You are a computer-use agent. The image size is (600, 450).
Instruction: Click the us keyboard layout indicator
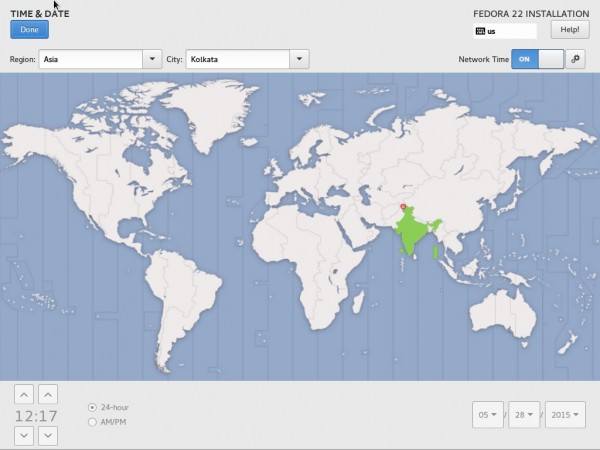[505, 31]
